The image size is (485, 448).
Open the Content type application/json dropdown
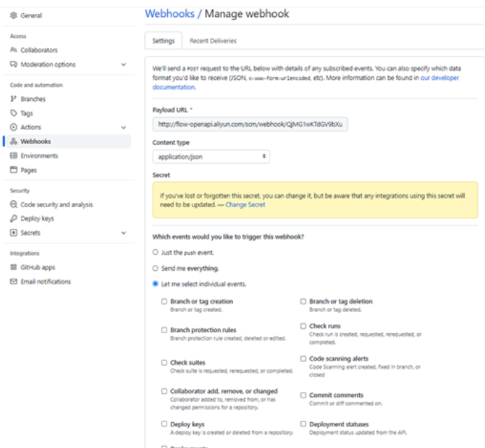click(211, 157)
